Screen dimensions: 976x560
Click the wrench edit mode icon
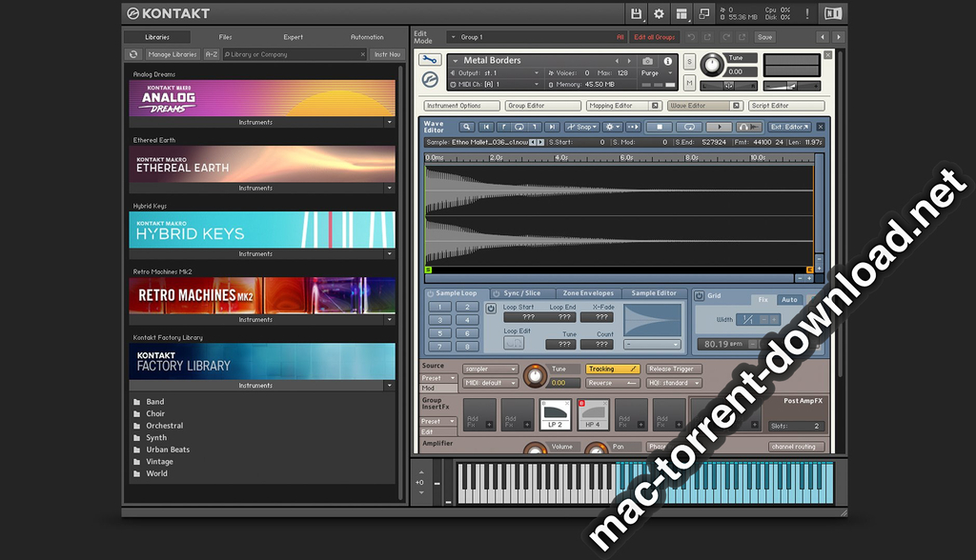[430, 60]
